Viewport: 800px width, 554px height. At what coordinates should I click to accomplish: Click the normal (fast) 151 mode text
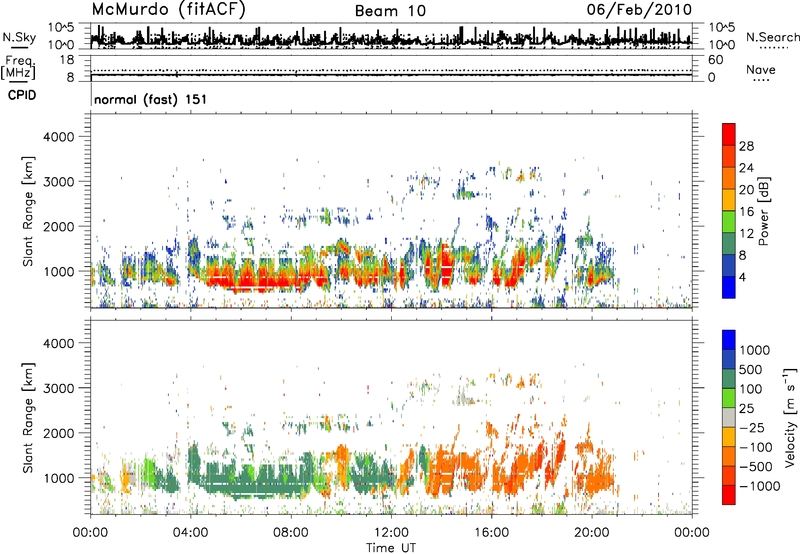click(x=151, y=99)
